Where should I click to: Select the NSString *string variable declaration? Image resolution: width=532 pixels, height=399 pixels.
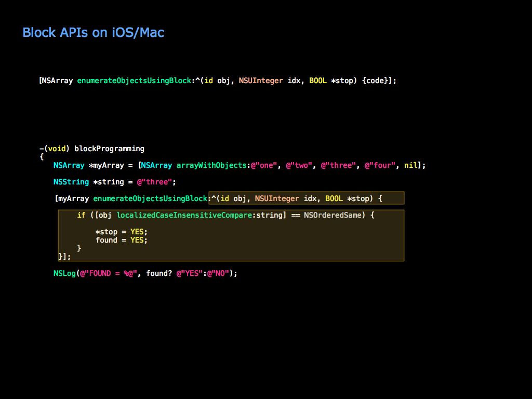click(x=88, y=181)
